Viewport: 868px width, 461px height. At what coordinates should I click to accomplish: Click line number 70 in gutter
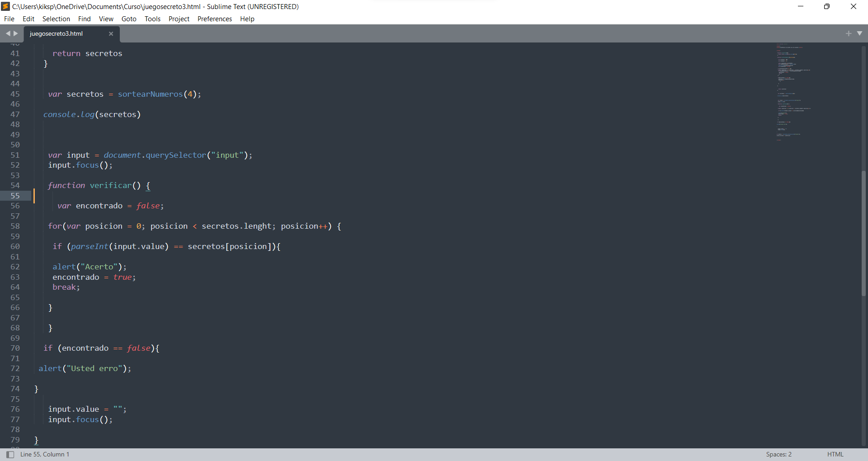(x=15, y=348)
